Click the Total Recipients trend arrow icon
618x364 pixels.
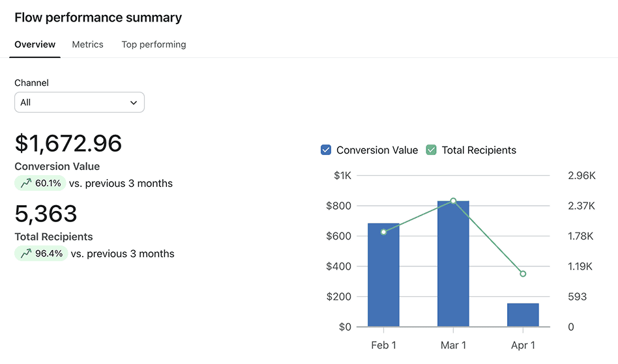[26, 253]
